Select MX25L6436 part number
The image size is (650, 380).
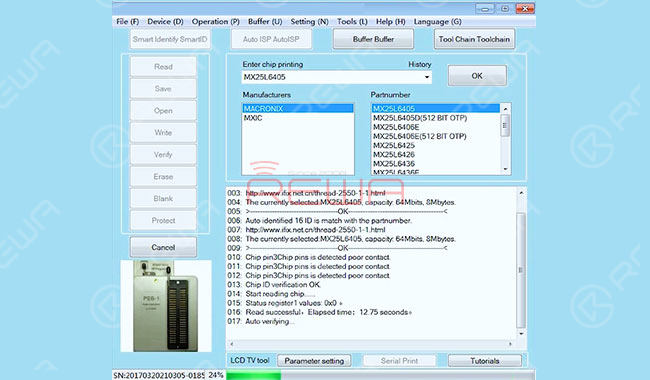coord(435,163)
